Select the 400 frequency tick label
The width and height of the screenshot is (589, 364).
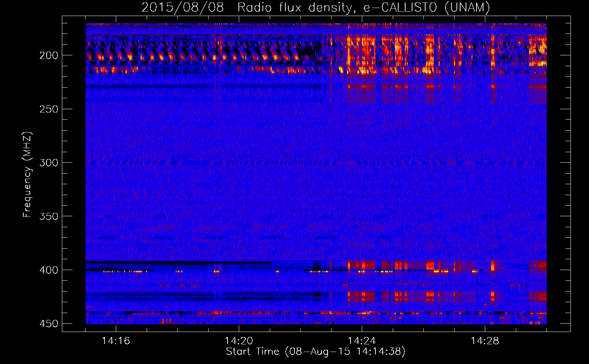click(x=49, y=270)
